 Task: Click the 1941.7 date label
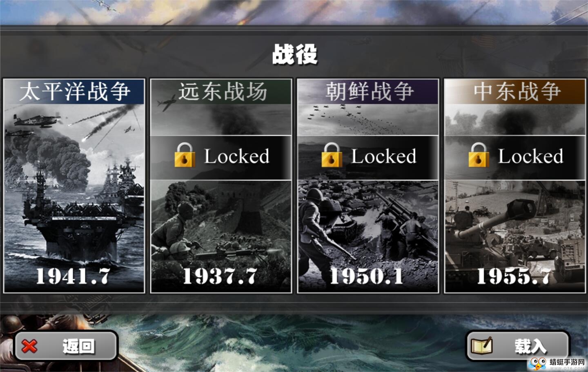coord(73,276)
